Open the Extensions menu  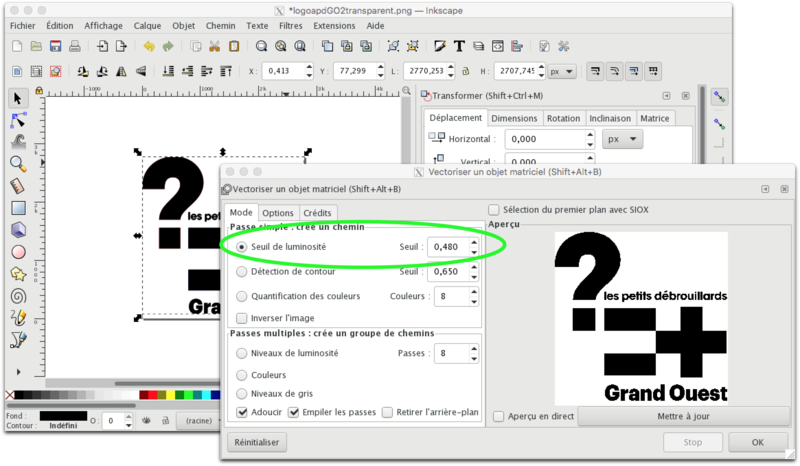click(x=334, y=26)
